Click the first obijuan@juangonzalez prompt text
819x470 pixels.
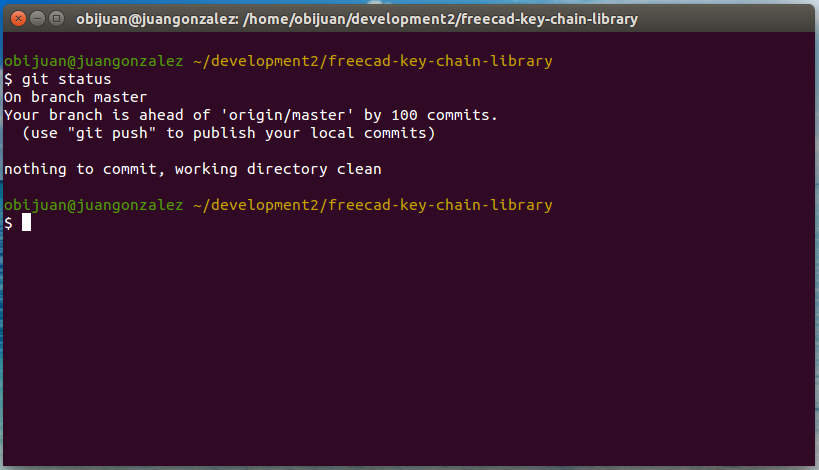93,61
